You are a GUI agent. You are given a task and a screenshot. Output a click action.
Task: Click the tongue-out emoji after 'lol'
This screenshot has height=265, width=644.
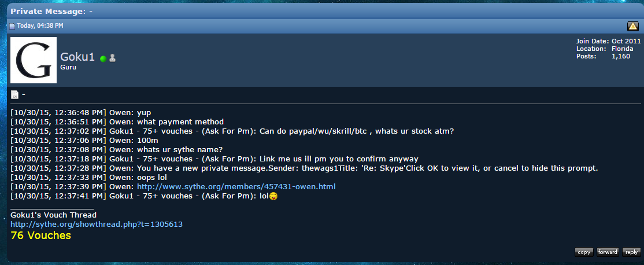pyautogui.click(x=273, y=196)
